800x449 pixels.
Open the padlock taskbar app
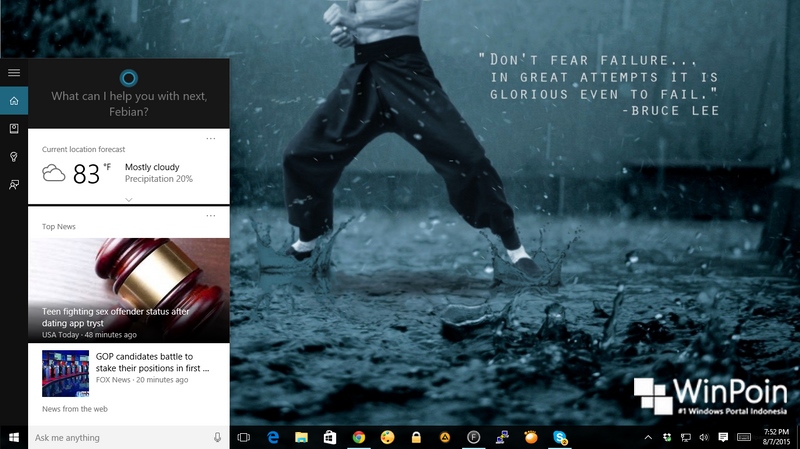tap(416, 437)
